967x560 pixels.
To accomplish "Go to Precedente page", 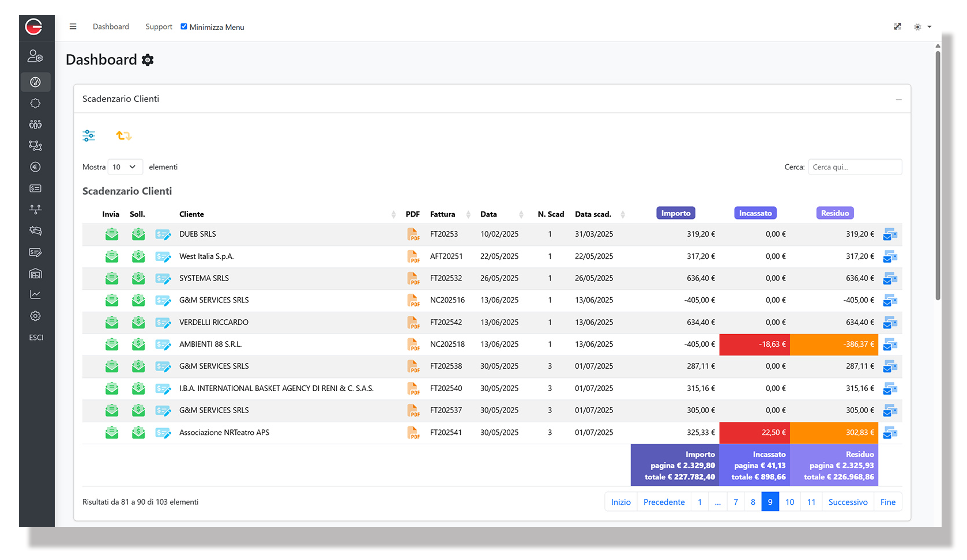I will [664, 502].
